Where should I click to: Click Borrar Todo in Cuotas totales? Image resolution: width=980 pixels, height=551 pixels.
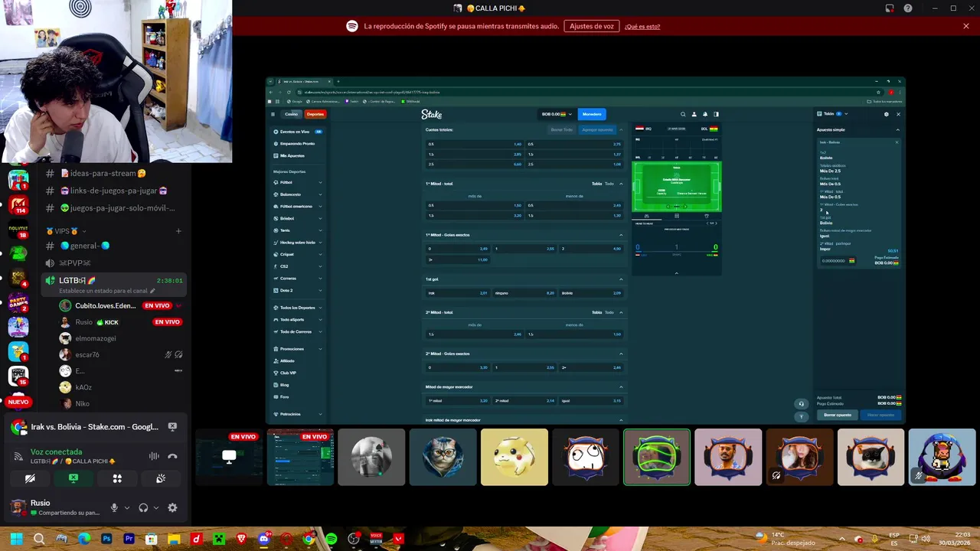pyautogui.click(x=562, y=129)
